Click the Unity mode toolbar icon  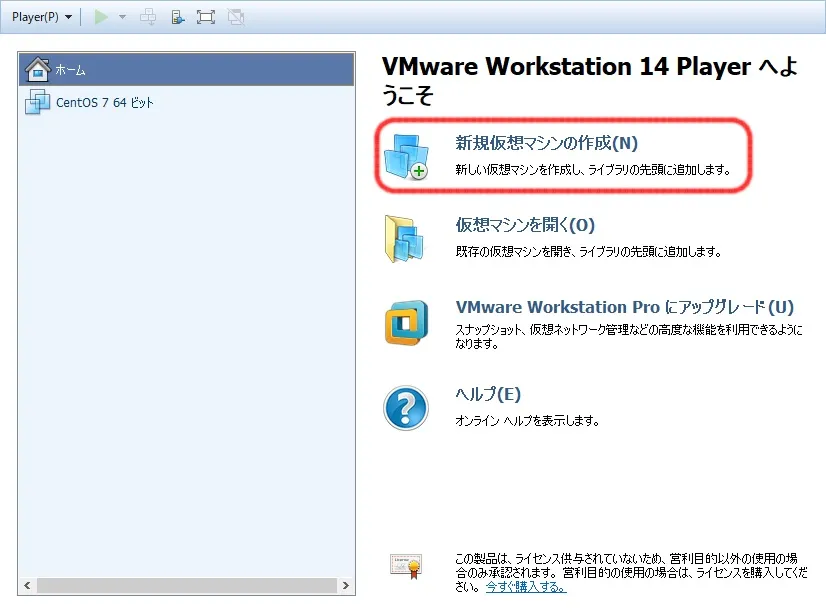[235, 17]
